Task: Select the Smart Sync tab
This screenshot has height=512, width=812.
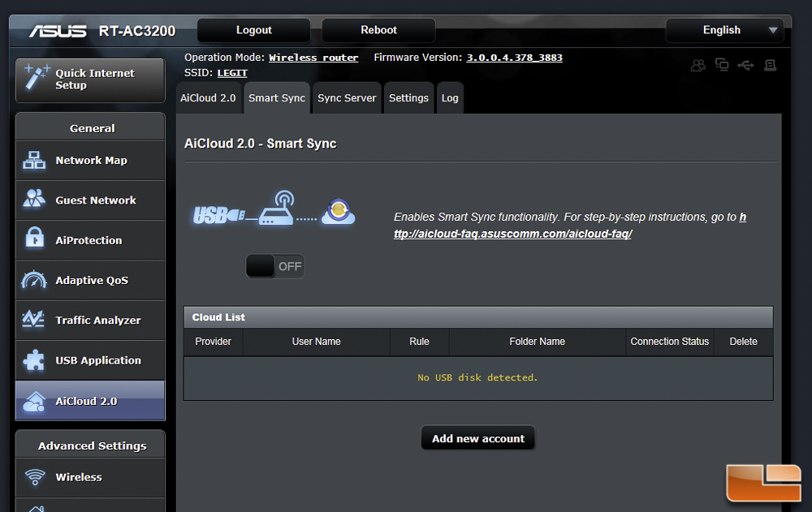Action: [277, 98]
